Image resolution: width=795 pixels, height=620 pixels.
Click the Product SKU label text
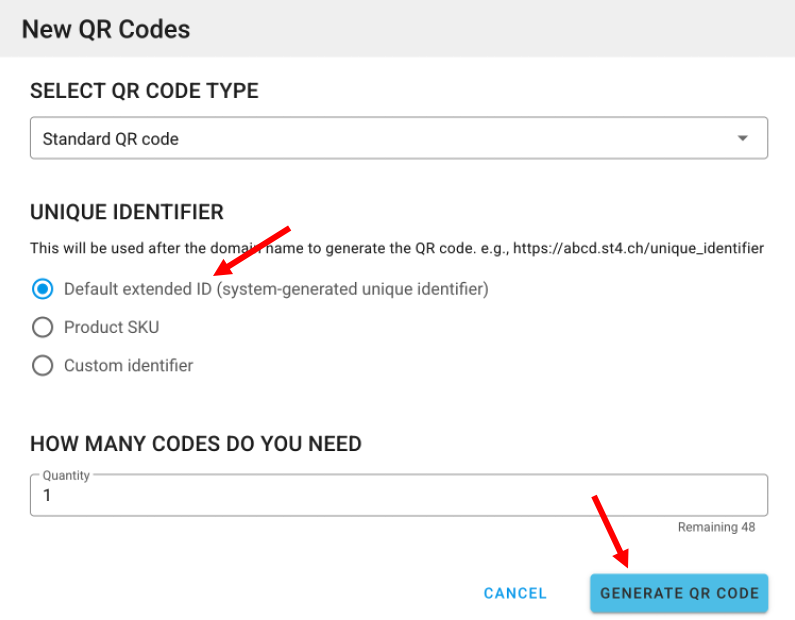(x=111, y=327)
